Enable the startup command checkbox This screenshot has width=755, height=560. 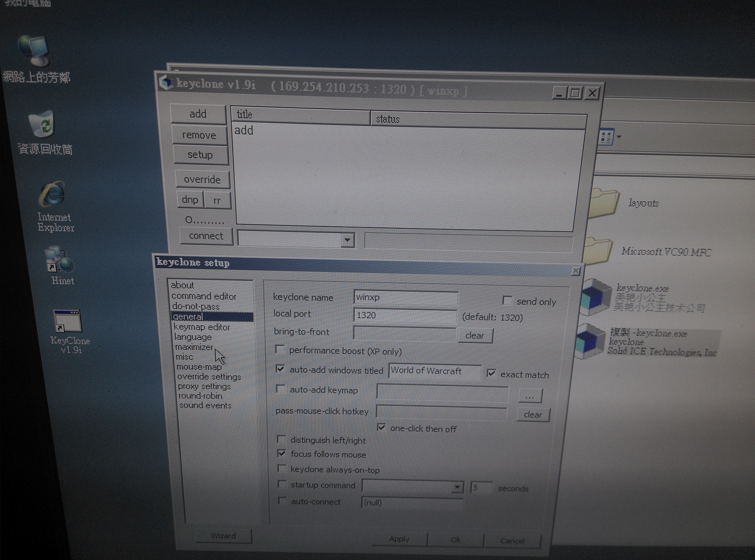tap(282, 484)
